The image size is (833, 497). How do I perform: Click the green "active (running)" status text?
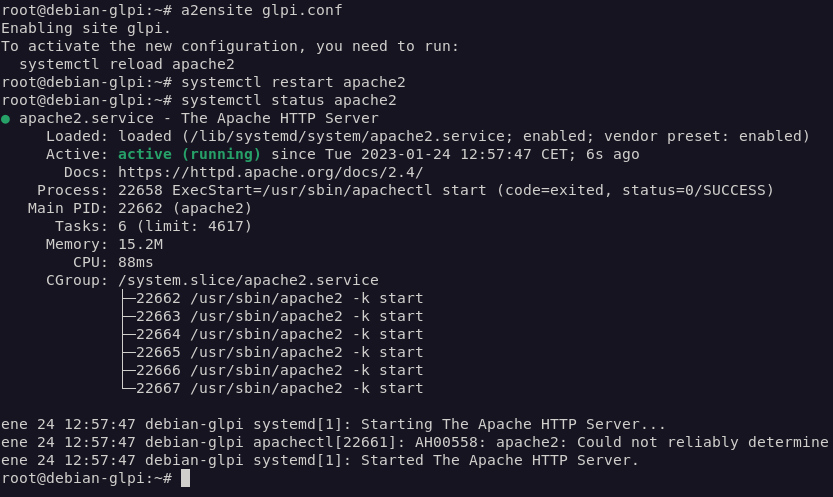tap(189, 154)
